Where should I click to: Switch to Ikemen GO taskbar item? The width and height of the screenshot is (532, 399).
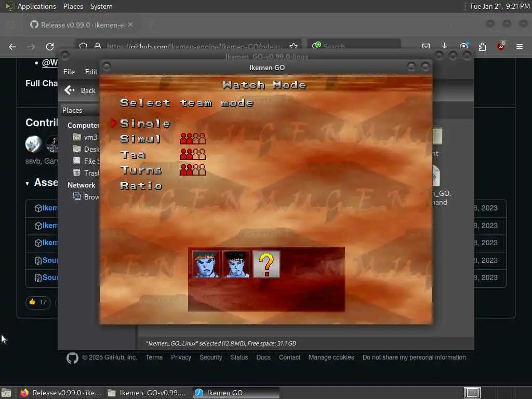pyautogui.click(x=236, y=393)
